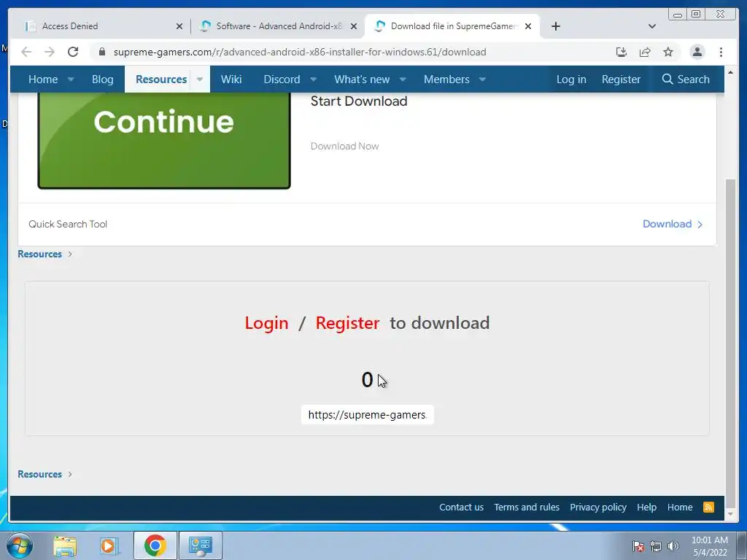Screen dimensions: 747x560
Task: Close the Download file in SupremeGamers tab
Action: (528, 26)
